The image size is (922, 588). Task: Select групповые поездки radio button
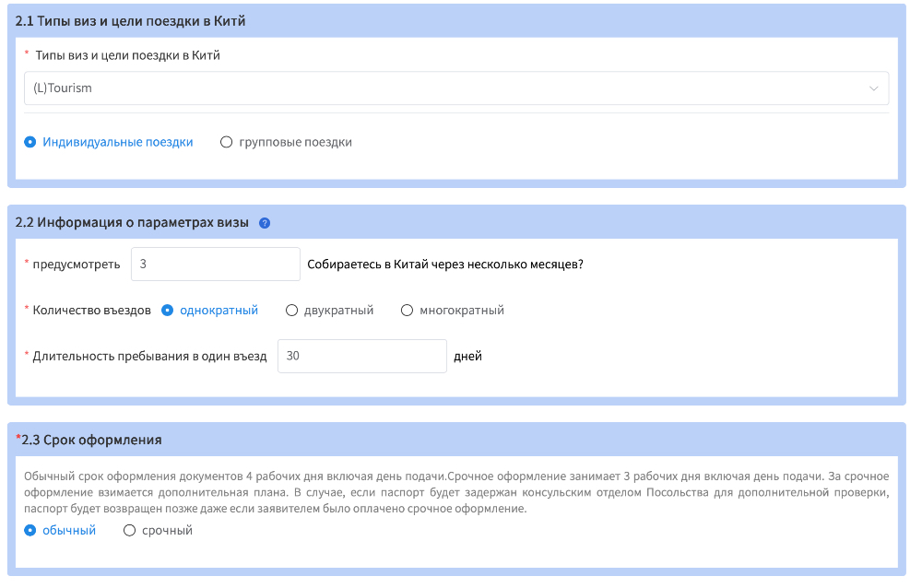(227, 142)
